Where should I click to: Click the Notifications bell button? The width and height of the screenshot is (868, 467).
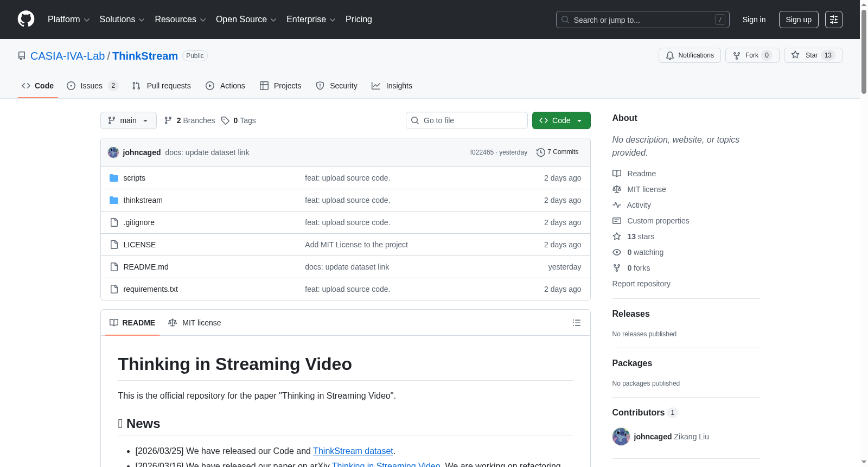click(690, 55)
